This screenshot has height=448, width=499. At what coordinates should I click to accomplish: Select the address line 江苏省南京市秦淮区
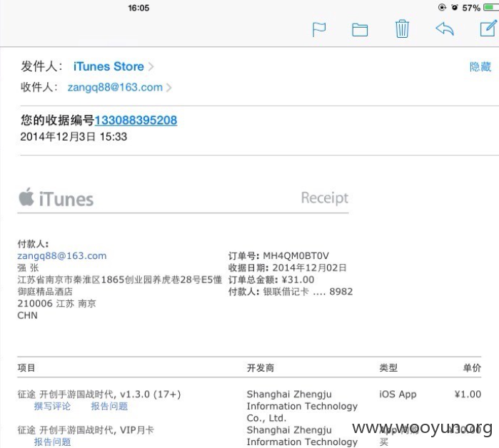tap(120, 280)
